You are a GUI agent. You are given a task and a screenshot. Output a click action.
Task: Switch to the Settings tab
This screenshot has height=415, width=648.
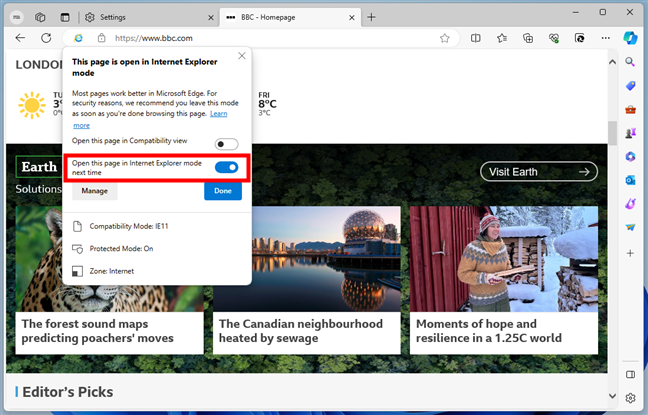(149, 17)
